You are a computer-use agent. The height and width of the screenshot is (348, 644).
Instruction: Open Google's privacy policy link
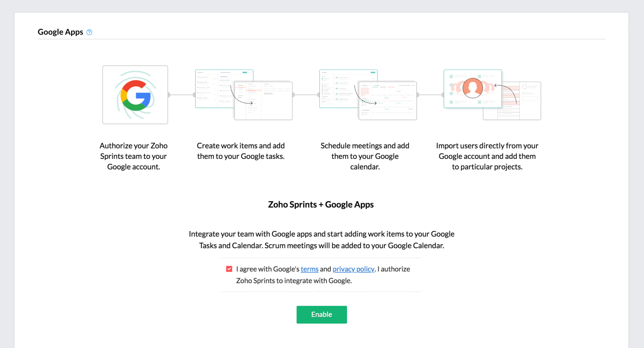click(x=353, y=269)
